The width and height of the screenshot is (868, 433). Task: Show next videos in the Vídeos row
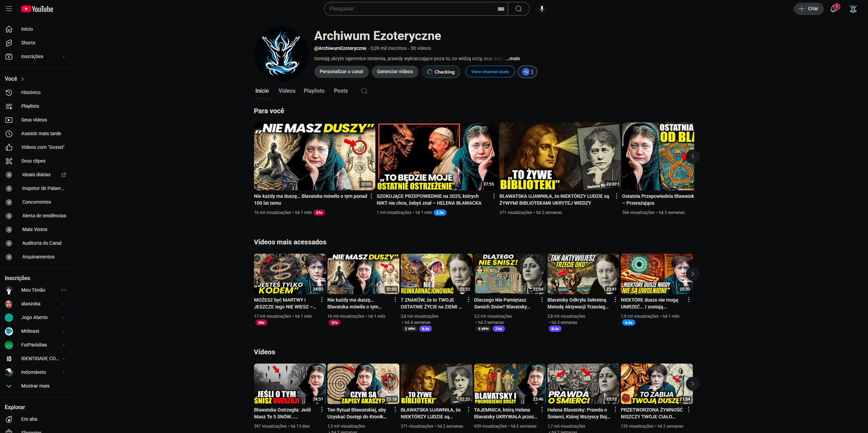click(692, 384)
